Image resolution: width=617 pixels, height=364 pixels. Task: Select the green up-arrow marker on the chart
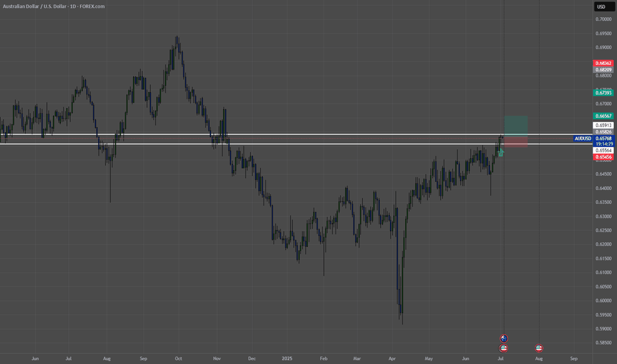click(x=500, y=153)
